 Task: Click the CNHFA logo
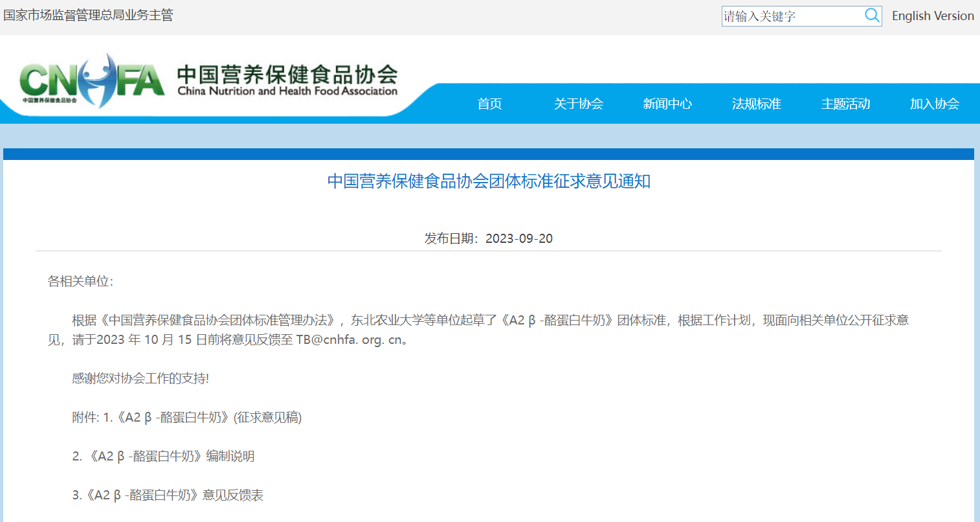[92, 80]
